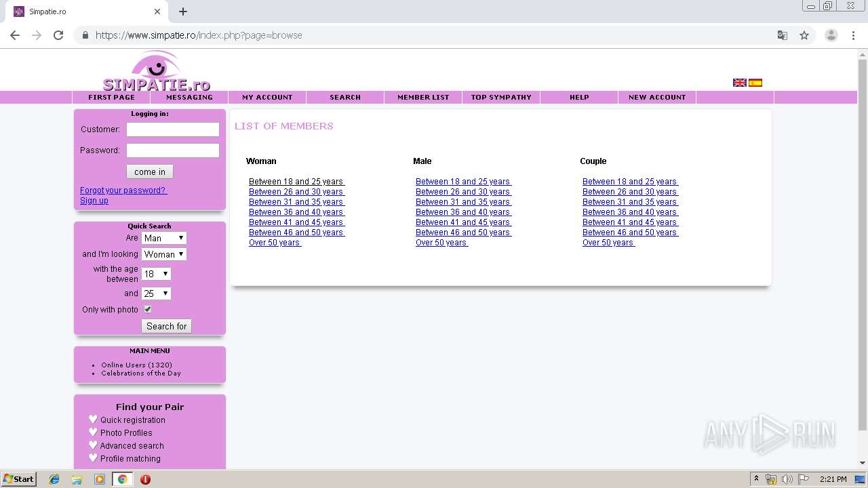Viewport: 868px width, 488px height.
Task: Open Male 'Over 50 years' link
Action: [x=441, y=243]
